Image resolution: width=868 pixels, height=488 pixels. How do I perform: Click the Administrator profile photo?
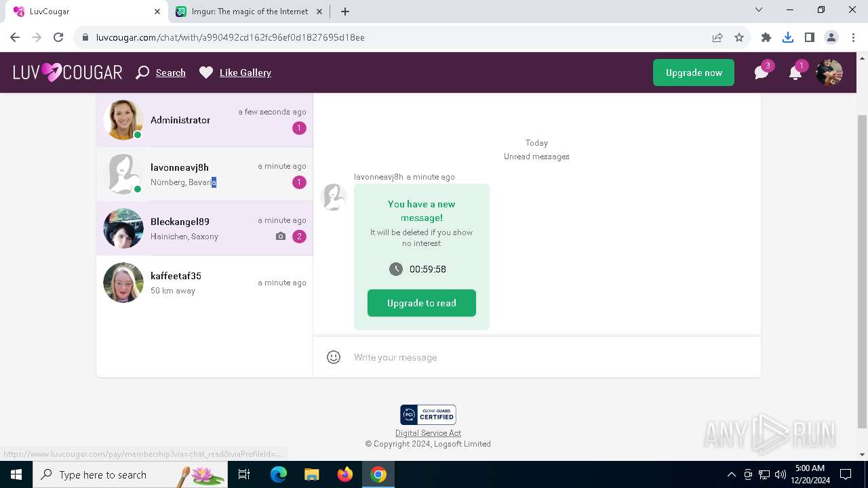pyautogui.click(x=123, y=120)
